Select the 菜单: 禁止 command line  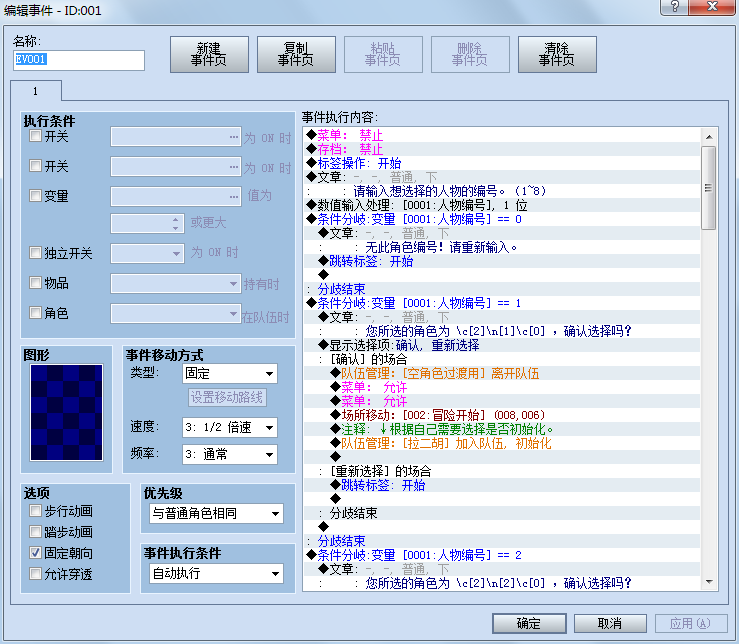point(502,135)
